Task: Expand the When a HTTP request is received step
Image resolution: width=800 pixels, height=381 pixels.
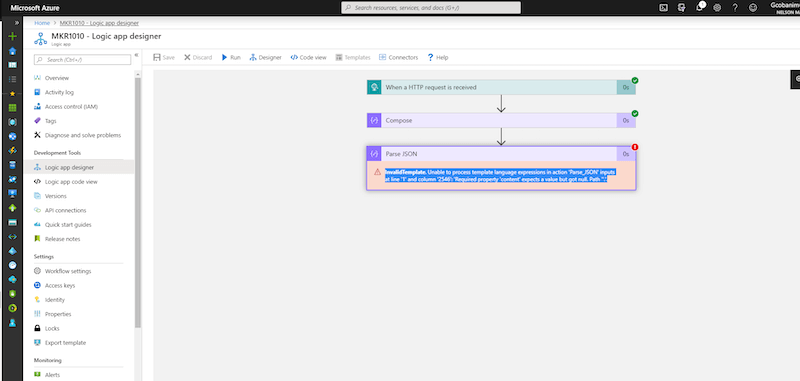Action: [x=501, y=87]
